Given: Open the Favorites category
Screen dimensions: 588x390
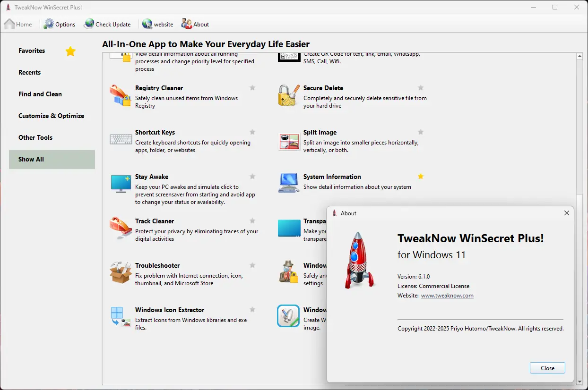Looking at the screenshot, I should click(52, 51).
